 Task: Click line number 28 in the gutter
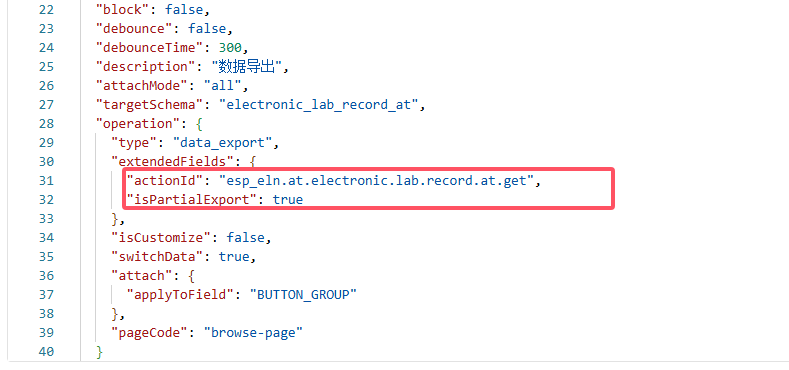(46, 124)
